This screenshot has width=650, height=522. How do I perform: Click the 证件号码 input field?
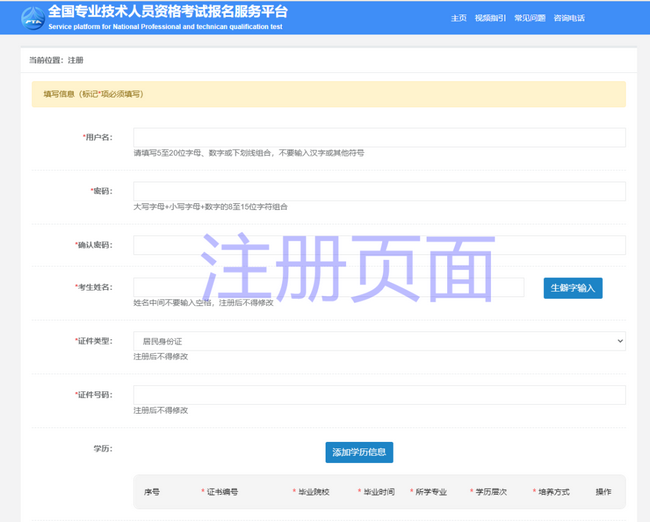379,395
